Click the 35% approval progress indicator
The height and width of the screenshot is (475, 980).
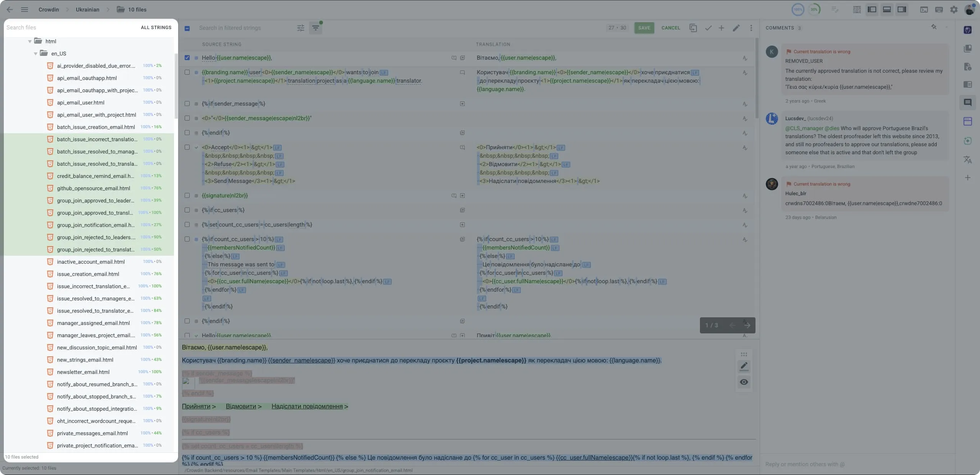tap(814, 9)
